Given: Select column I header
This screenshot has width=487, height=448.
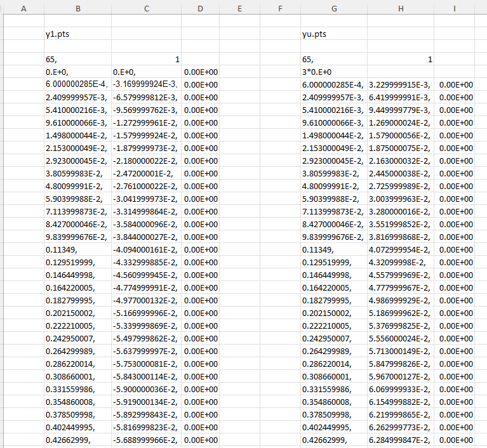Looking at the screenshot, I should [x=455, y=9].
